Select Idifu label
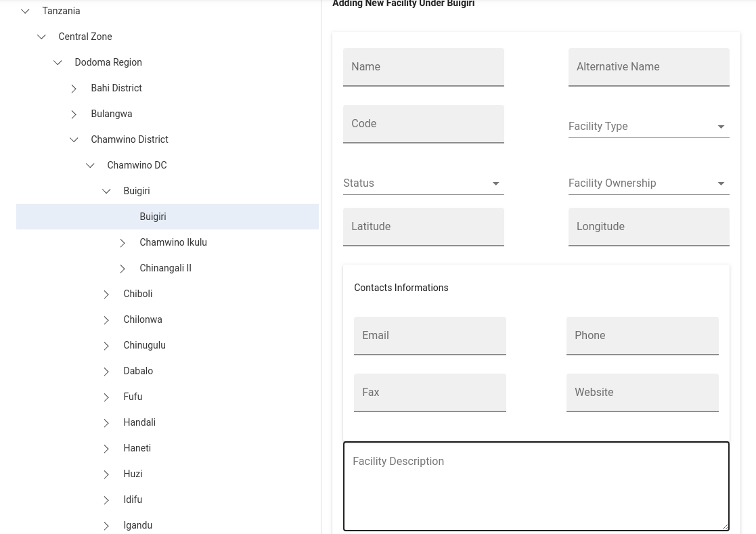This screenshot has height=534, width=756. 133,499
